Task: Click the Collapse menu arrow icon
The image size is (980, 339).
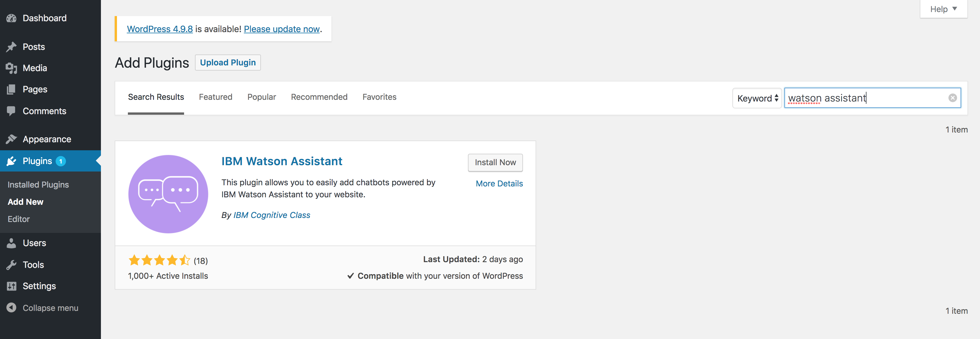Action: coord(11,308)
